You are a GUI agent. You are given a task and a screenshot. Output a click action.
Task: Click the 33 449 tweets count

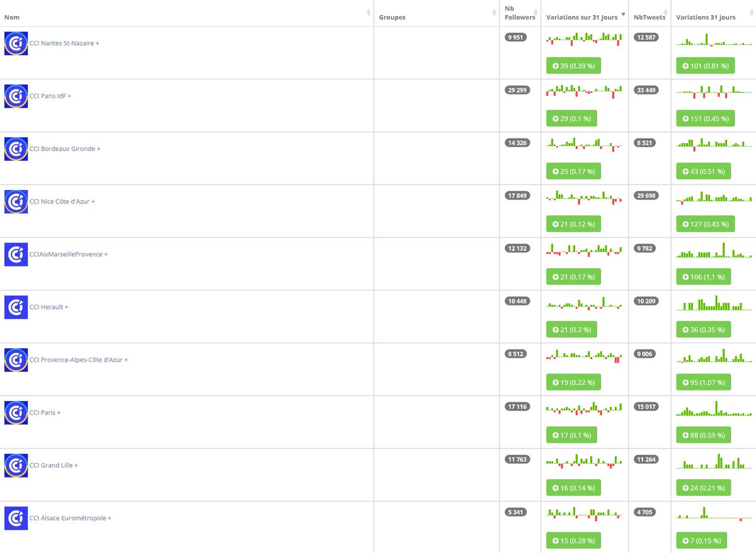[x=646, y=90]
